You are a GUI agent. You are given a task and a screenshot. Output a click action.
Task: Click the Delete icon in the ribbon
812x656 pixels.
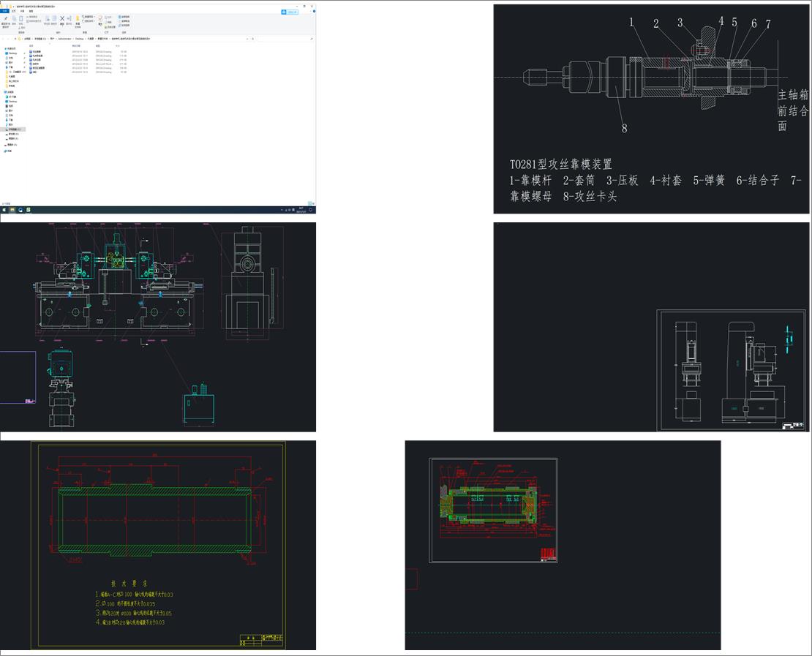[61, 19]
